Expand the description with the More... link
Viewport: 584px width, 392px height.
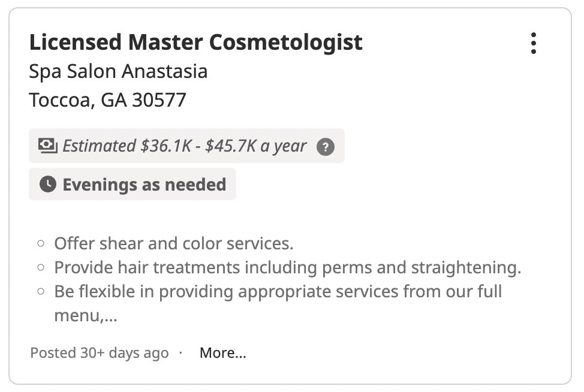click(222, 353)
